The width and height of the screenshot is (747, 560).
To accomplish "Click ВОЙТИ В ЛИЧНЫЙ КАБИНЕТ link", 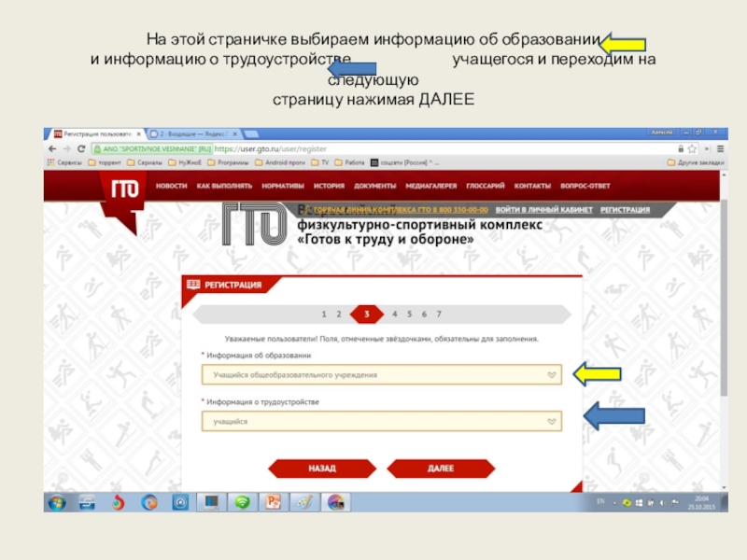I will (544, 209).
